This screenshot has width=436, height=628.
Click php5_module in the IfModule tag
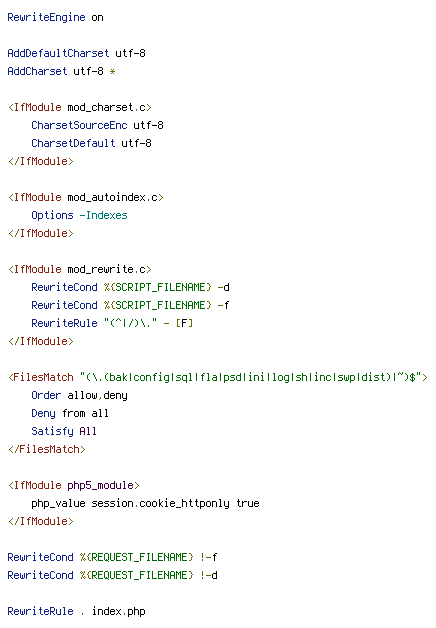click(x=100, y=485)
